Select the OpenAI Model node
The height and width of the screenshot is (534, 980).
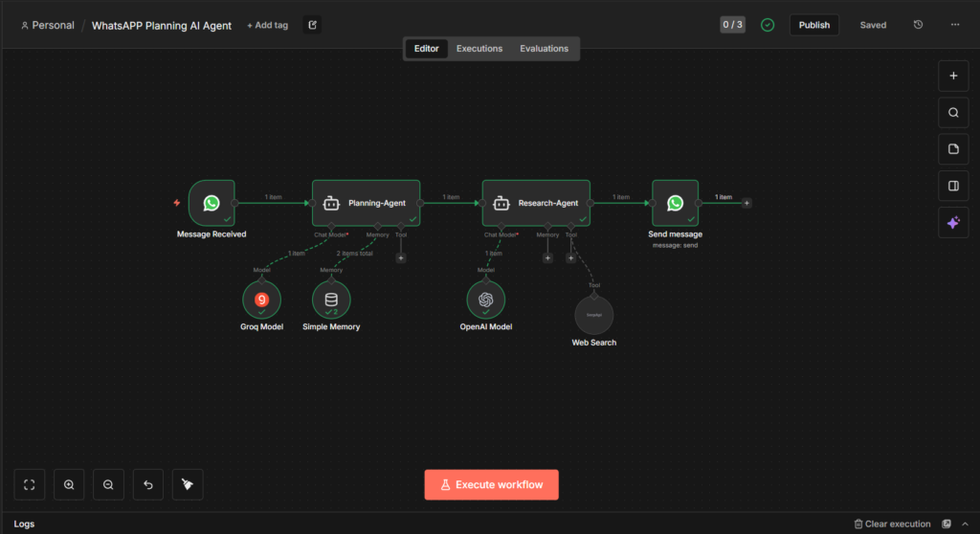pos(486,300)
